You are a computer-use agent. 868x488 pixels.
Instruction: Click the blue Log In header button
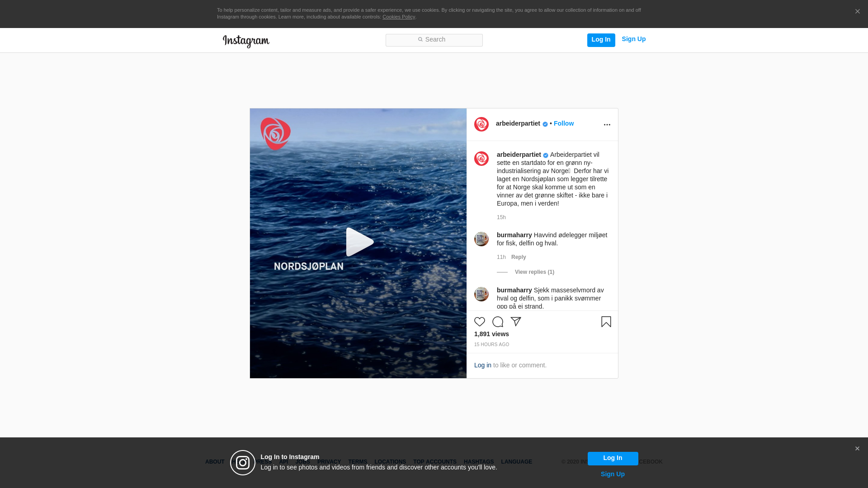coord(601,40)
